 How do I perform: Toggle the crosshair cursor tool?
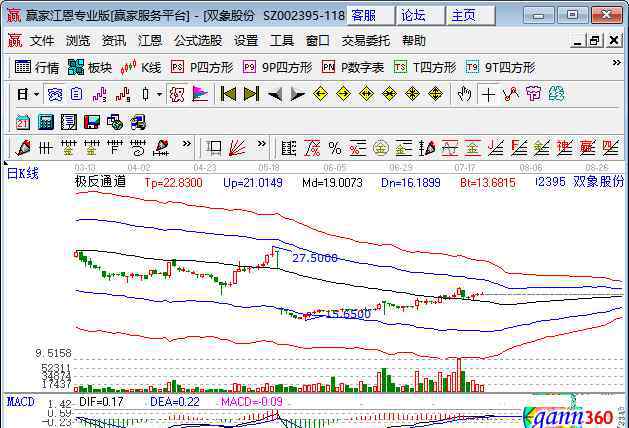click(488, 95)
